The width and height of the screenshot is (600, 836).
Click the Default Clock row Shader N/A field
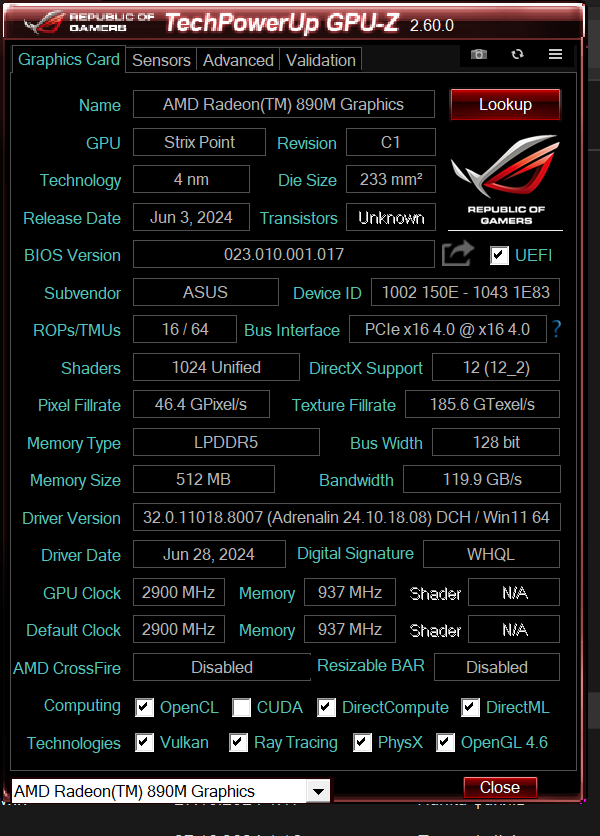(x=514, y=629)
